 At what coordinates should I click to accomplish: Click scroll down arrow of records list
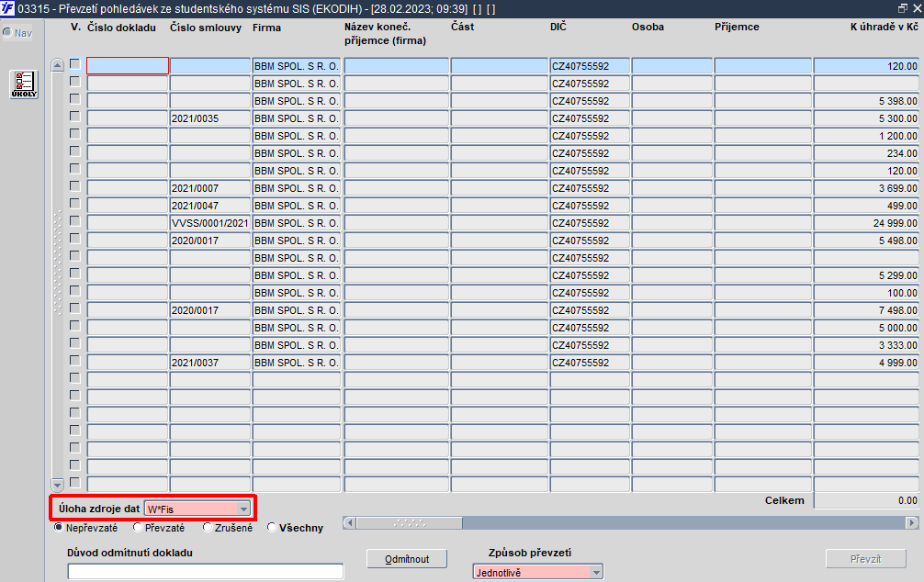tap(57, 485)
